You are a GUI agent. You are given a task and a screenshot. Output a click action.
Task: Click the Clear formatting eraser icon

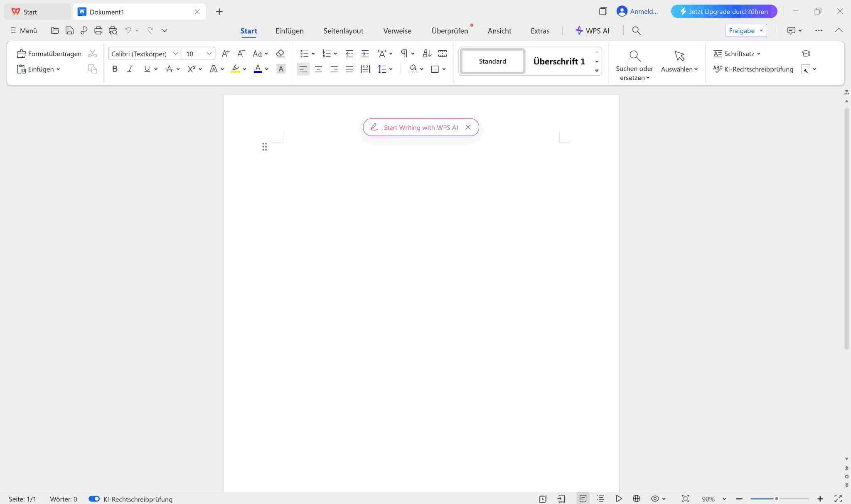(280, 53)
